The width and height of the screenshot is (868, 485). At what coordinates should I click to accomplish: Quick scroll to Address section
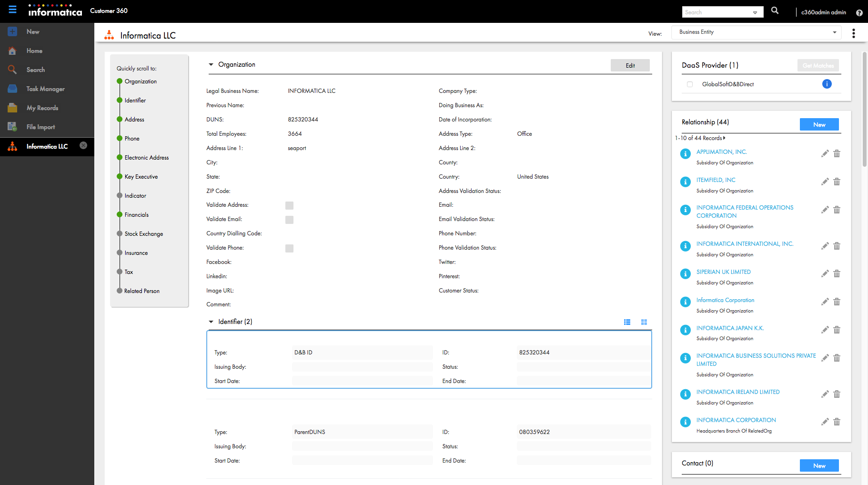pos(134,120)
